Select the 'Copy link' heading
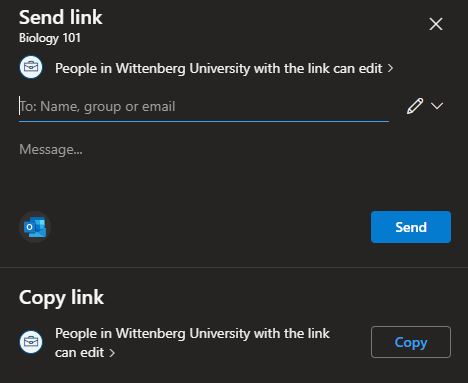Screen dimensions: 468x383 [61, 297]
